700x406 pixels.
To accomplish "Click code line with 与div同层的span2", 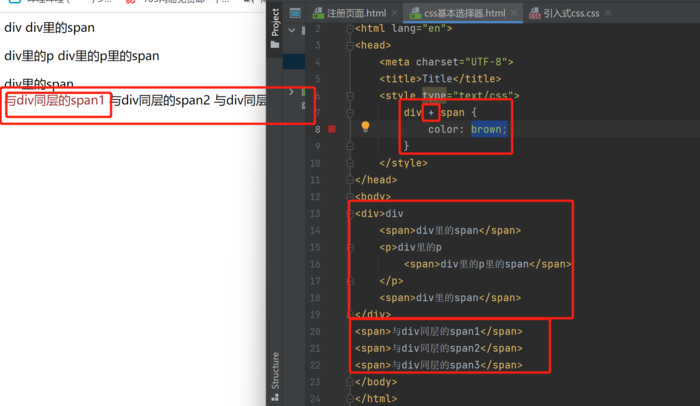I will [x=439, y=348].
